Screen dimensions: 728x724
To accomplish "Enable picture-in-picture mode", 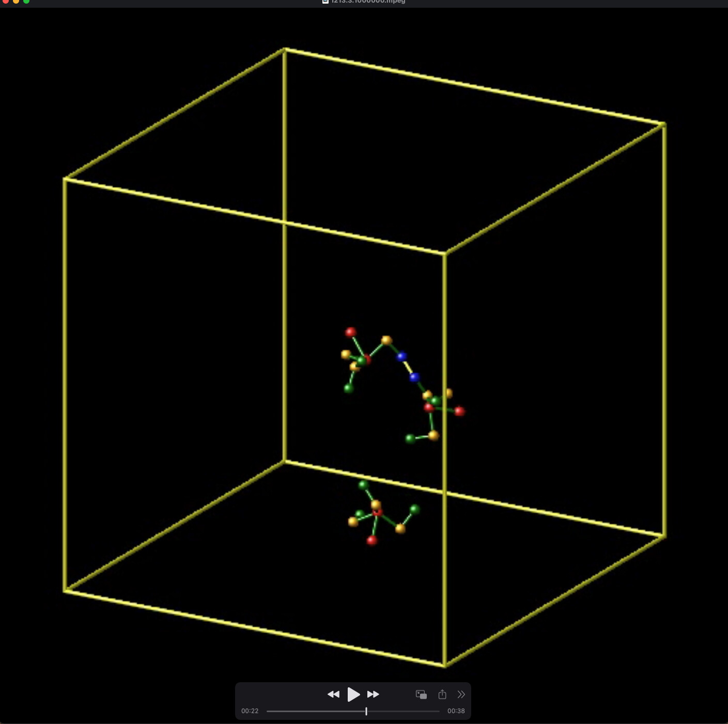I will (x=421, y=695).
